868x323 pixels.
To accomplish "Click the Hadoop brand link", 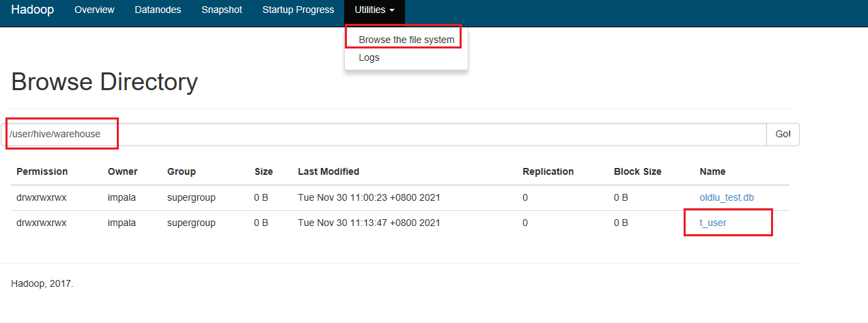I will pos(32,10).
